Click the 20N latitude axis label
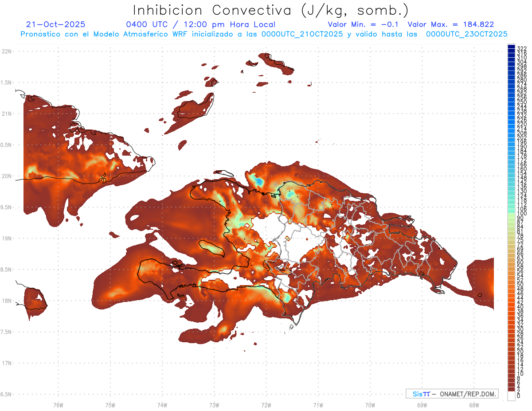The height and width of the screenshot is (411, 532). click(7, 176)
